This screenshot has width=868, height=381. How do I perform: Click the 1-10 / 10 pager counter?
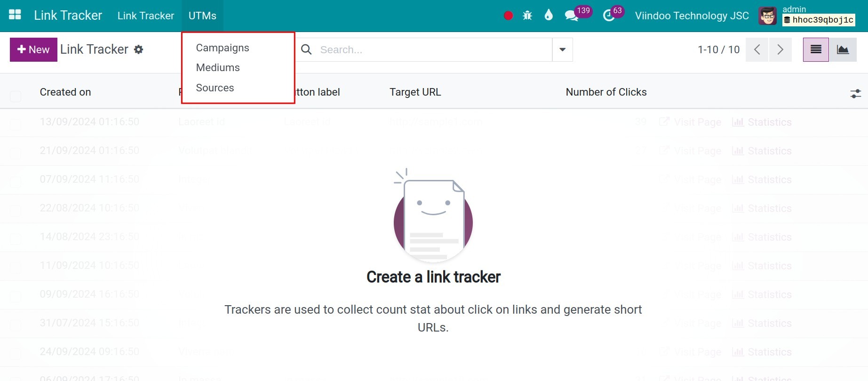718,49
